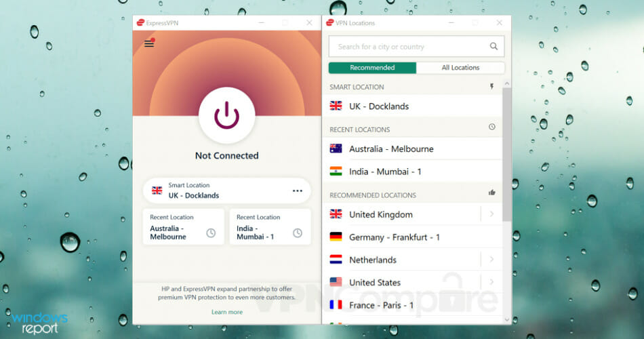Click the UK flag beside Smart Location
Image resolution: width=644 pixels, height=339 pixels.
157,191
